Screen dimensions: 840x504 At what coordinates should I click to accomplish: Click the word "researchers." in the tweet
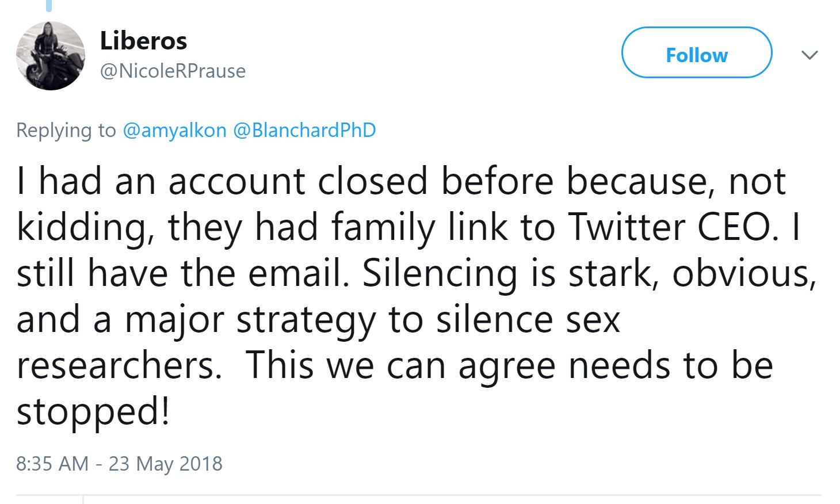tap(119, 365)
